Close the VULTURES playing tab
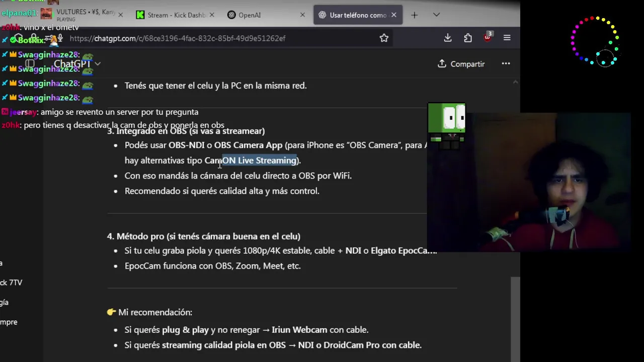644x362 pixels. tap(120, 15)
